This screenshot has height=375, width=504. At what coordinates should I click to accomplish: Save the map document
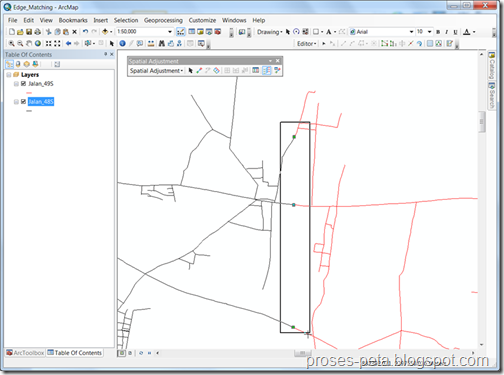[x=29, y=32]
